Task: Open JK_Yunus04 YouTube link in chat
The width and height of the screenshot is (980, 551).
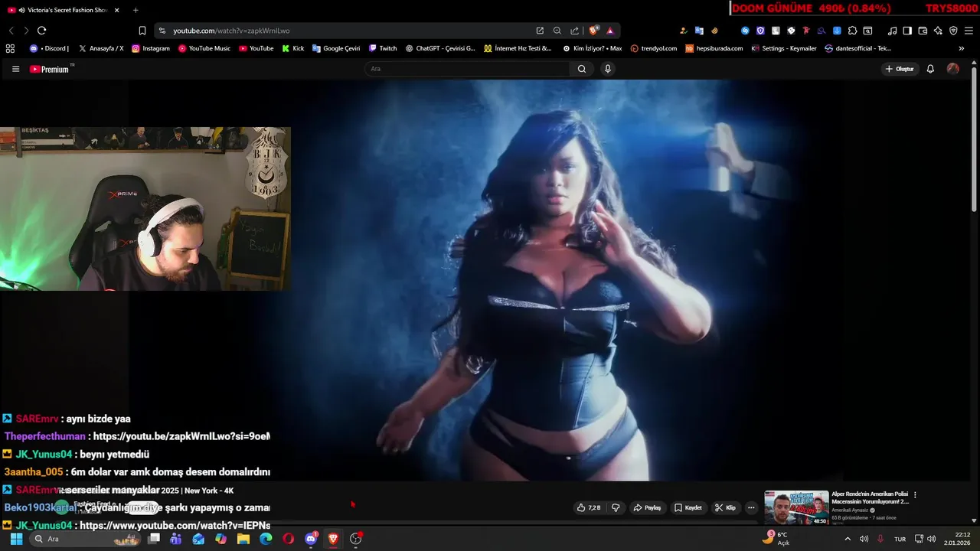Action: point(175,526)
